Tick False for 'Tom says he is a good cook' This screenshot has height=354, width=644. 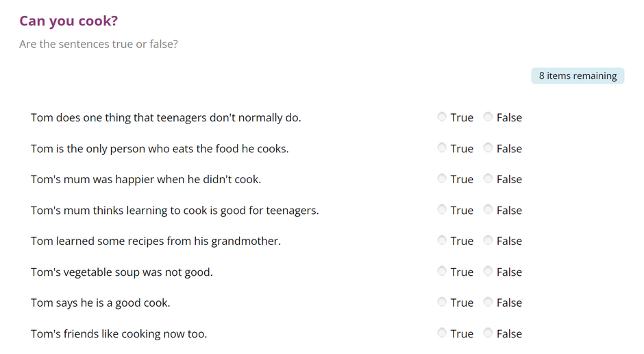click(488, 302)
